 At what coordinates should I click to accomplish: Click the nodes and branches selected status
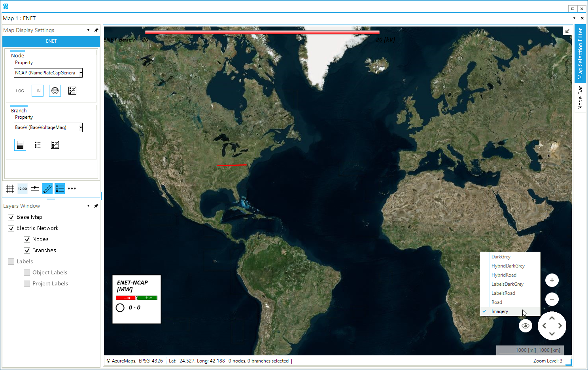[259, 361]
